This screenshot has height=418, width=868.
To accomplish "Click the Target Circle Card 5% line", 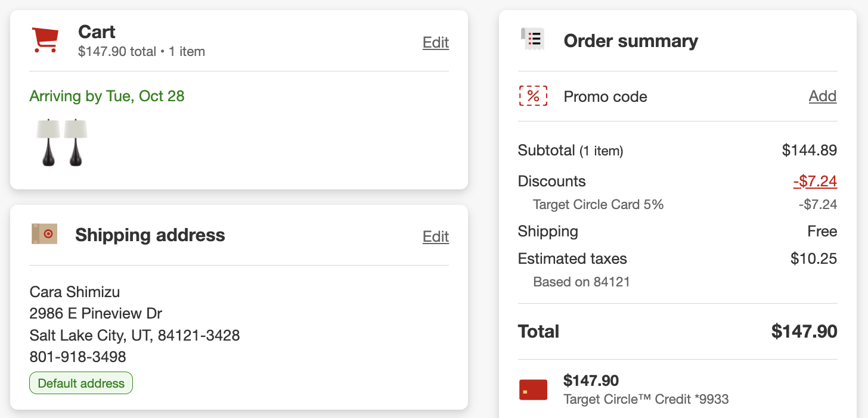I will point(598,205).
